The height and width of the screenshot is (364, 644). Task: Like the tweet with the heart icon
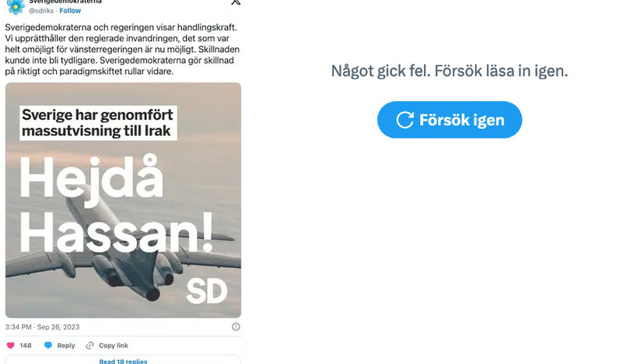(x=11, y=345)
